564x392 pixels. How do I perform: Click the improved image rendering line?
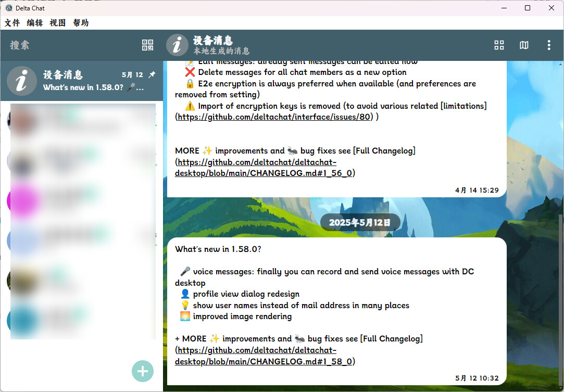(236, 317)
